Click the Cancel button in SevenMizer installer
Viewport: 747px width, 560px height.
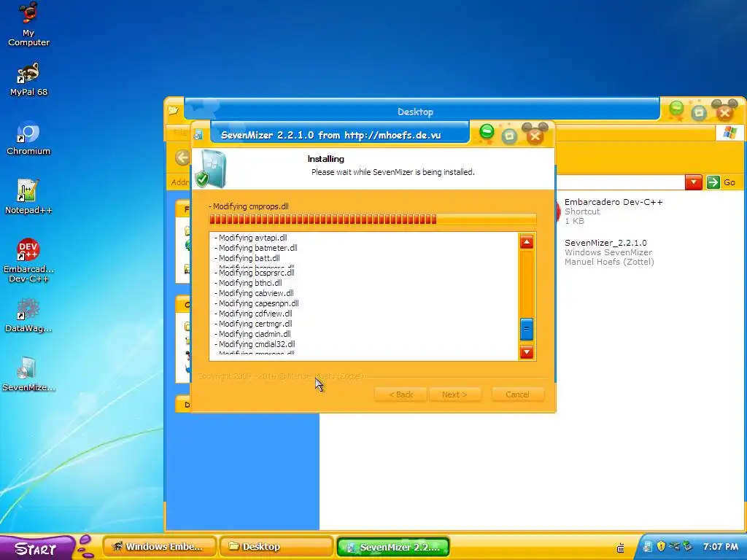517,394
